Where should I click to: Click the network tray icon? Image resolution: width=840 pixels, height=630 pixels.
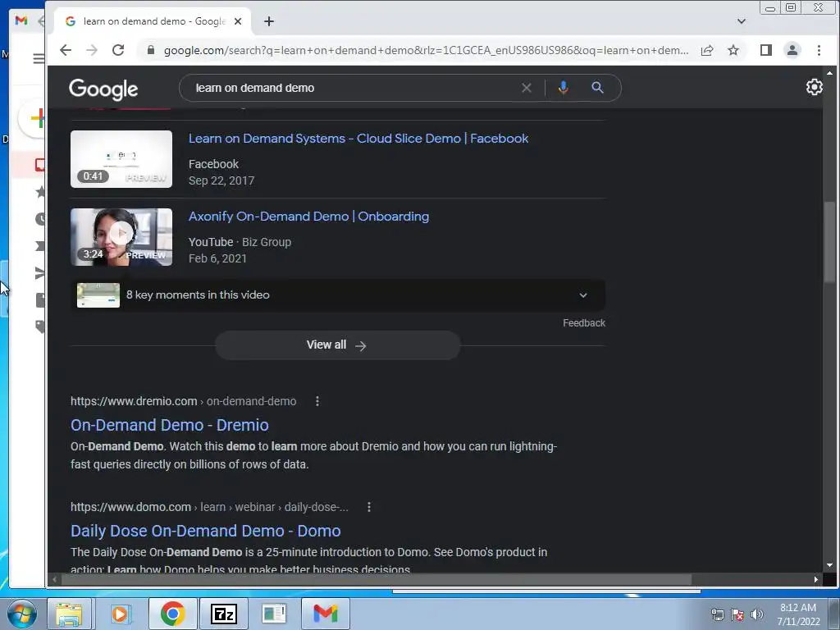point(717,614)
